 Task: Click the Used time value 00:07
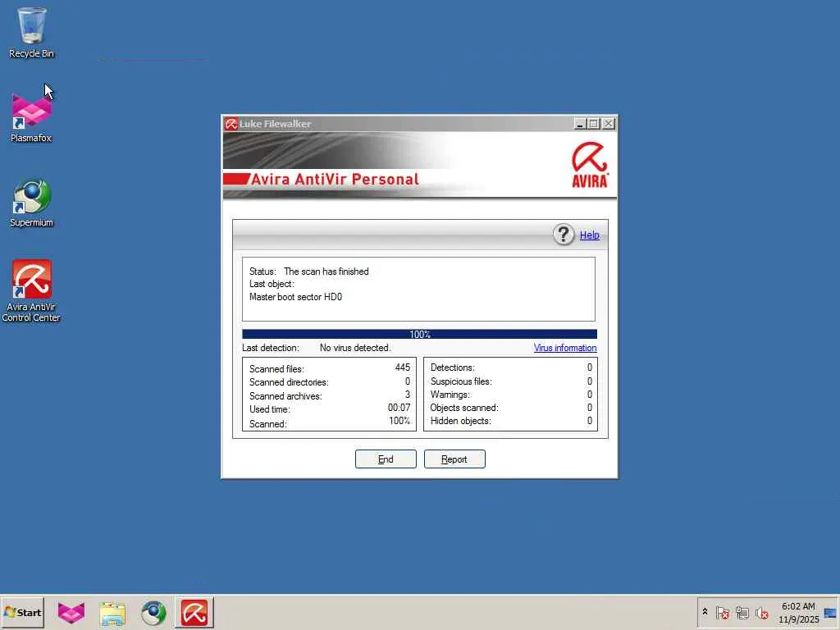(399, 408)
